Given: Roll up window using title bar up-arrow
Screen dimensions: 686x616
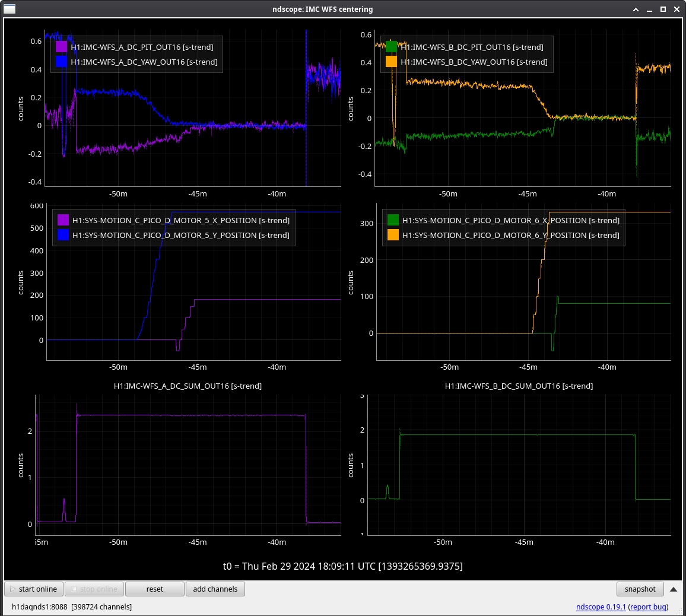Looking at the screenshot, I should [x=636, y=9].
